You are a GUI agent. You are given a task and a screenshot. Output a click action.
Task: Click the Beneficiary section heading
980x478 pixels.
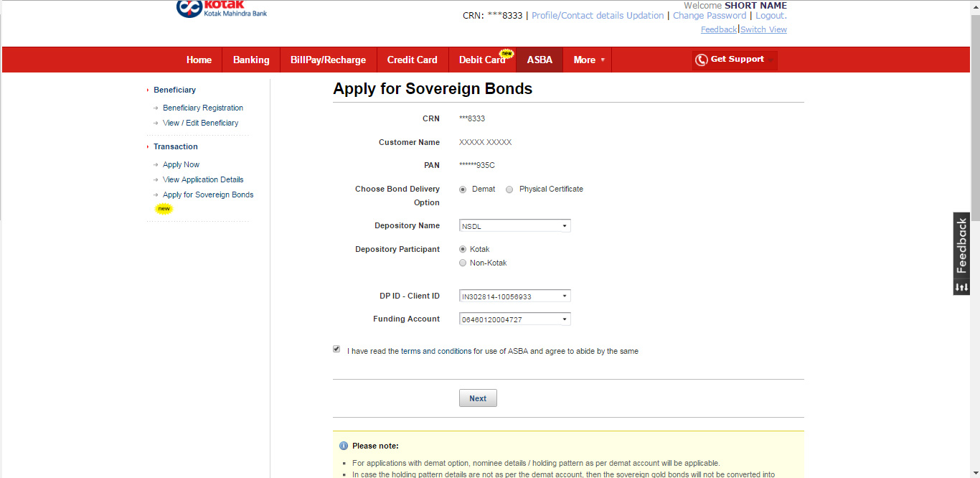[174, 90]
